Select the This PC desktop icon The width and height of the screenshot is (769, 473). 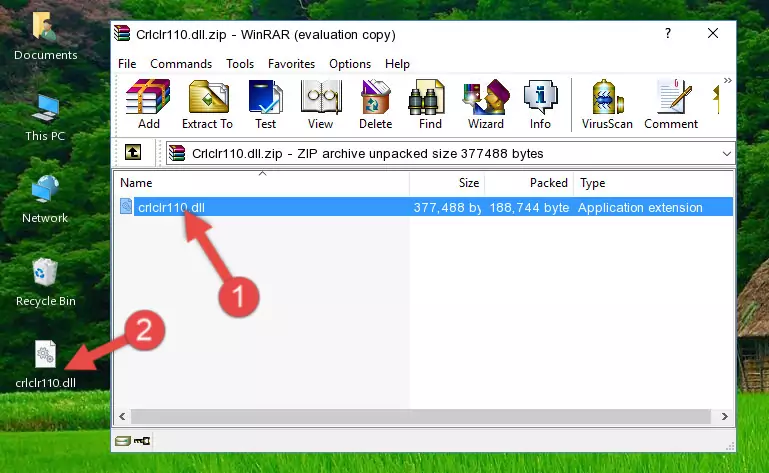pos(45,118)
